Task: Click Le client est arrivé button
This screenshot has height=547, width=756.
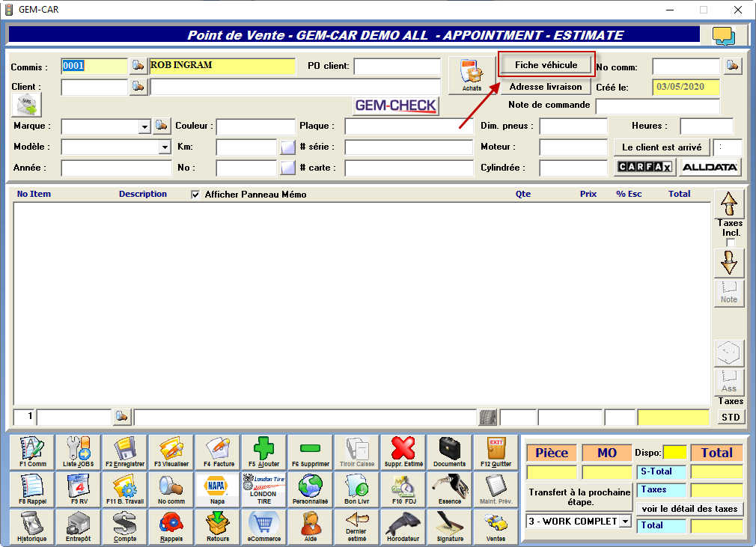Action: [662, 147]
